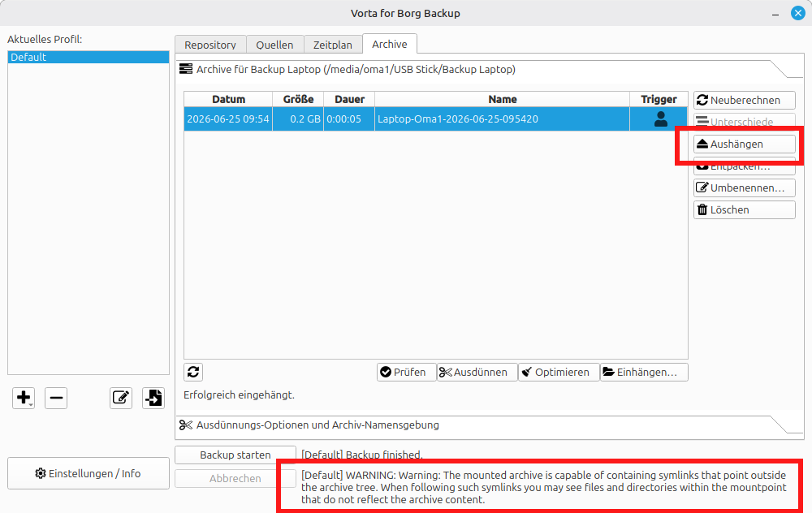Open the Quellen tab
Screen dimensions: 812x513
(x=274, y=45)
